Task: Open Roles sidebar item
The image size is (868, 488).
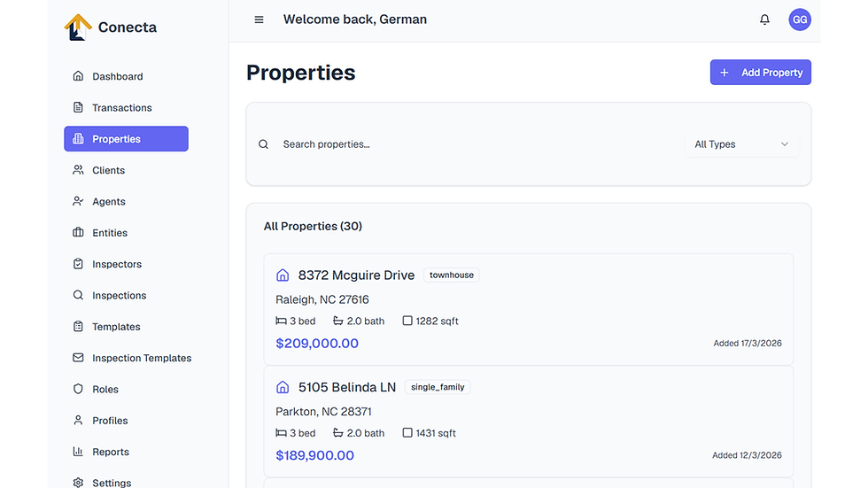Action: [126, 389]
